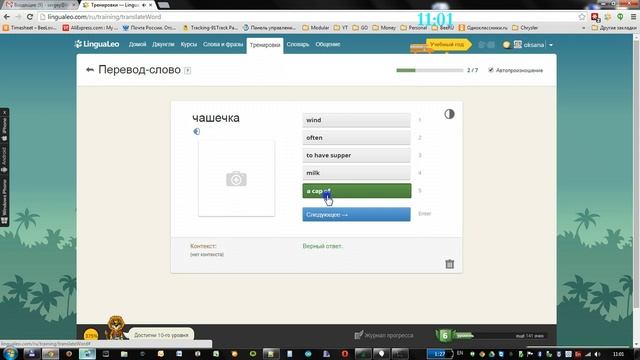Click the gold coin icon in the header
The height and width of the screenshot is (360, 640).
[506, 45]
